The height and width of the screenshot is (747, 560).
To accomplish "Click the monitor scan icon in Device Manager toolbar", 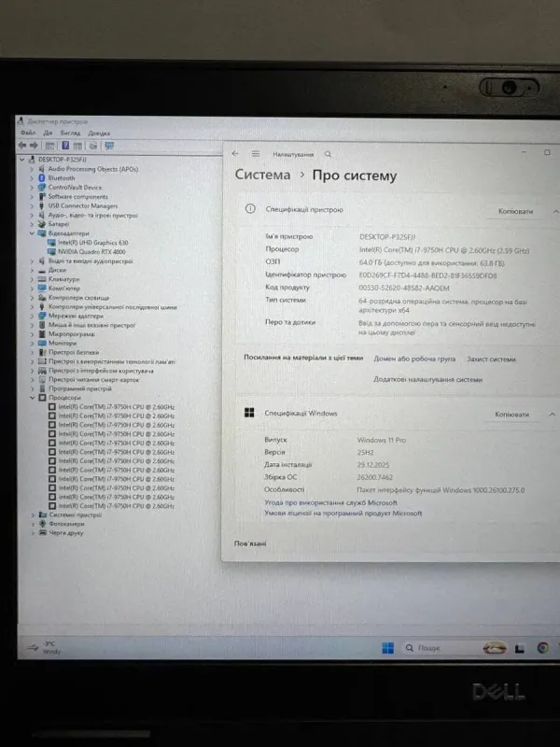I will (109, 146).
